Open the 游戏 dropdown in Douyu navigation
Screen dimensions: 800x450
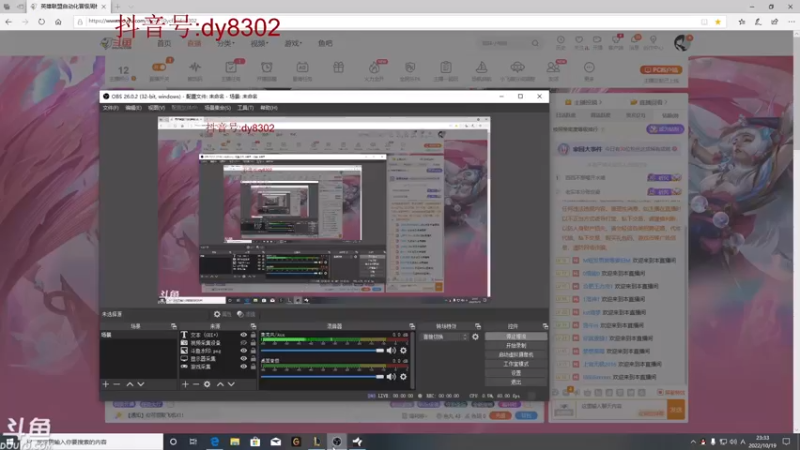tap(293, 43)
